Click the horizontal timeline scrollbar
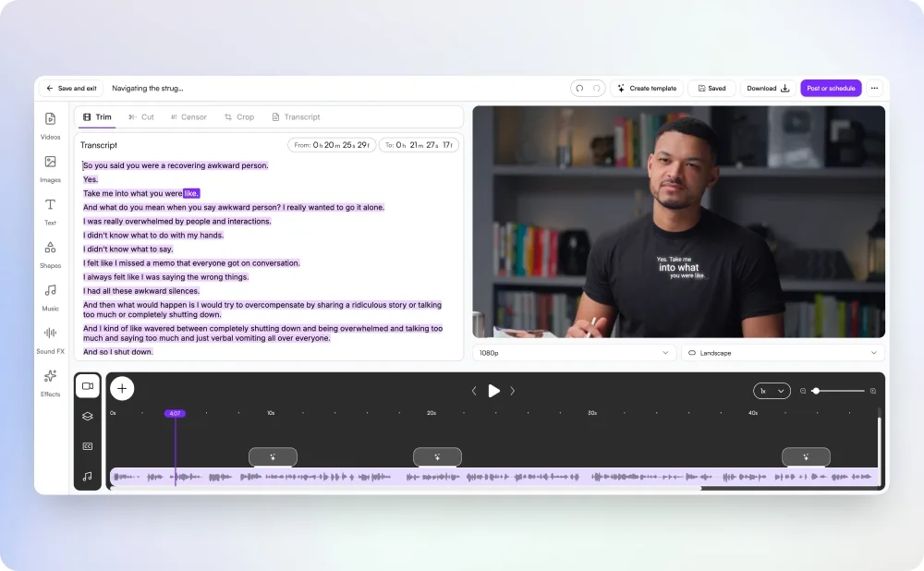This screenshot has height=571, width=924. pos(406,488)
